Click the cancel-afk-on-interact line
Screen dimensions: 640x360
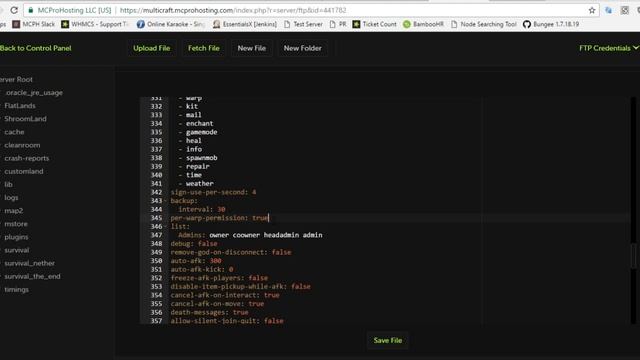pyautogui.click(x=225, y=295)
